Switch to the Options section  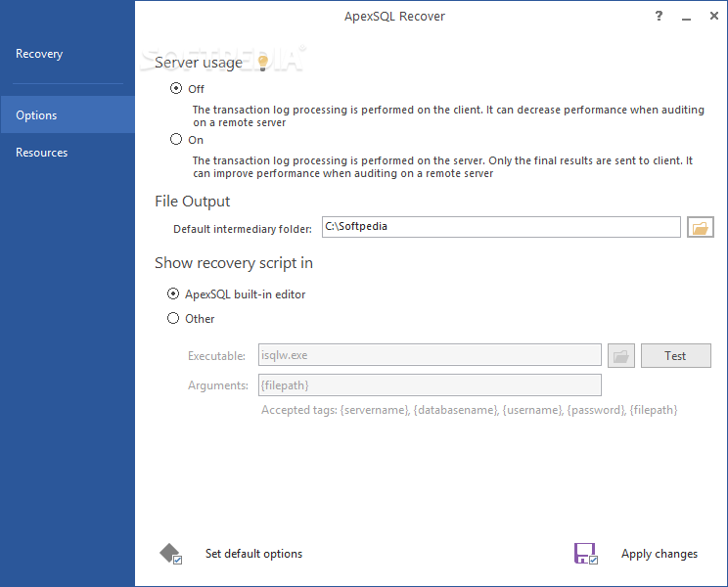(x=68, y=114)
